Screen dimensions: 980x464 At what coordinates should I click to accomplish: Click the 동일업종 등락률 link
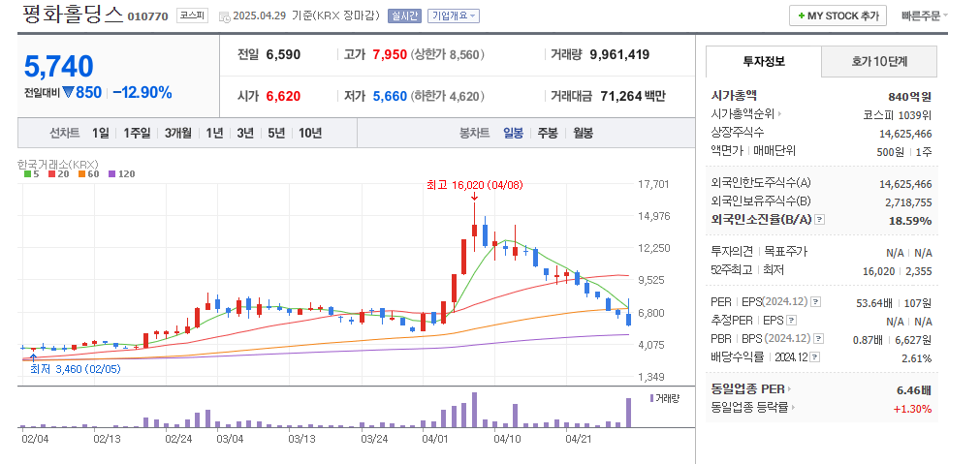click(750, 408)
